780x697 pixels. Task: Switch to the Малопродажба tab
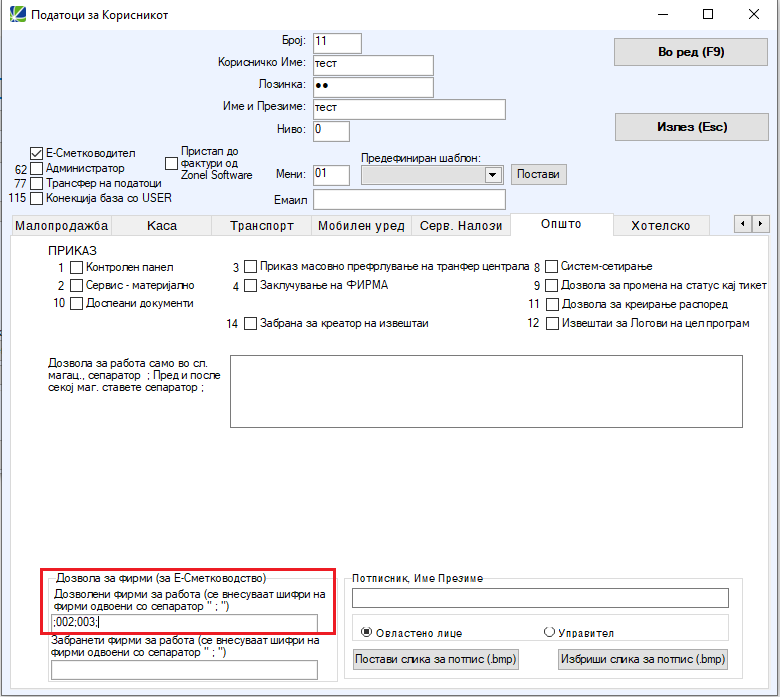[x=61, y=226]
